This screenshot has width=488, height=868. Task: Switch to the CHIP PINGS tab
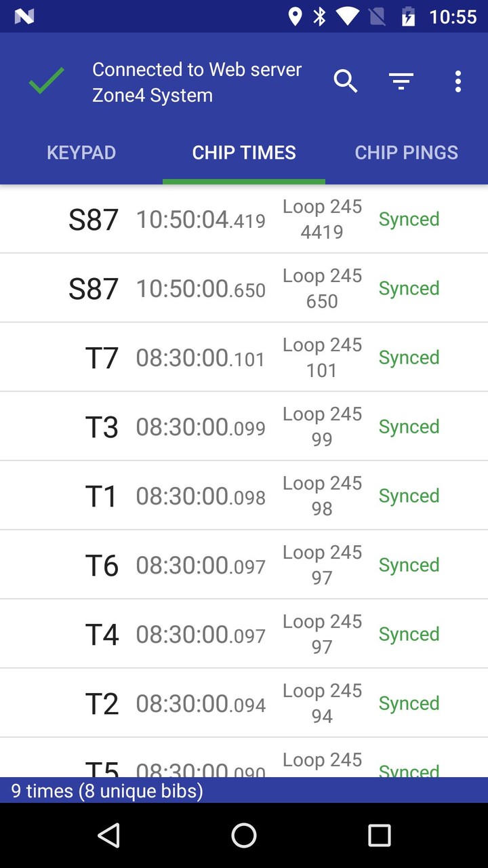coord(407,153)
